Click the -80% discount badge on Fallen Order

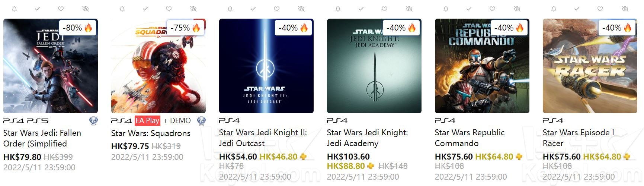coord(77,28)
